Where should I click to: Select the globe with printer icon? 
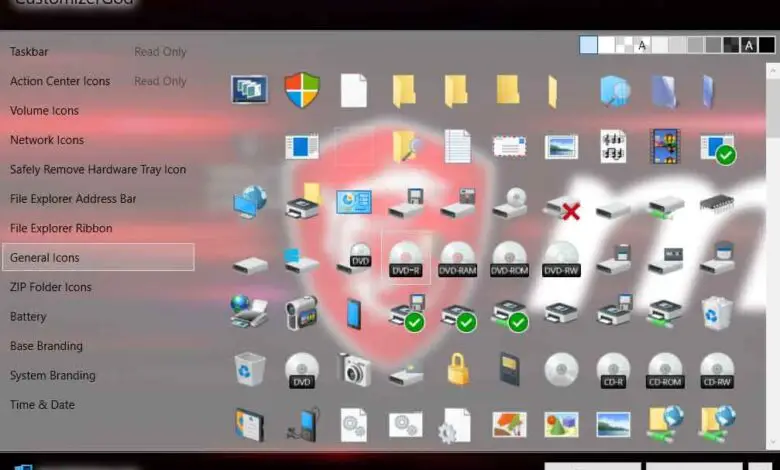(249, 311)
